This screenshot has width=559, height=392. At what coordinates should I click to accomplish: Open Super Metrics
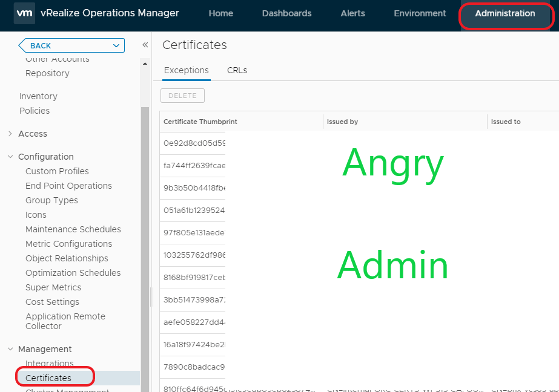click(53, 287)
